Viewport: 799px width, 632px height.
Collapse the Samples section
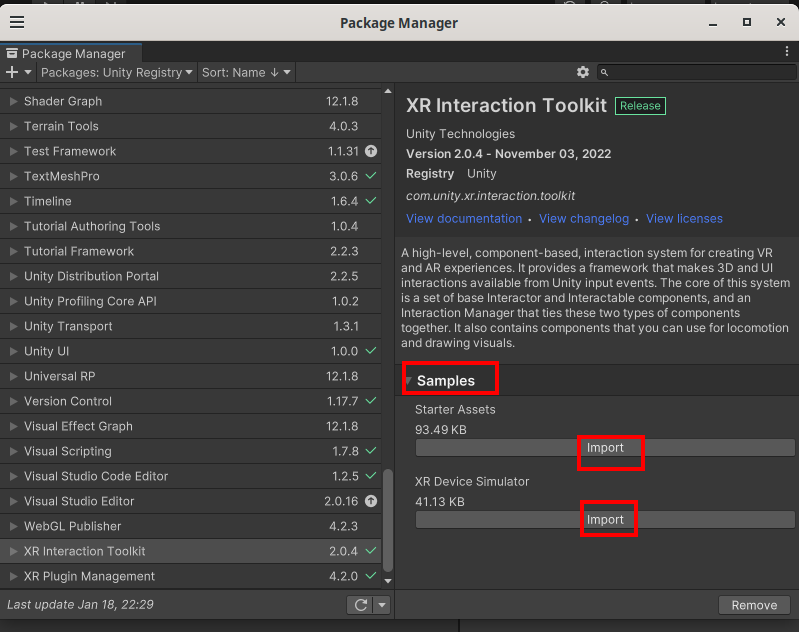(x=409, y=381)
